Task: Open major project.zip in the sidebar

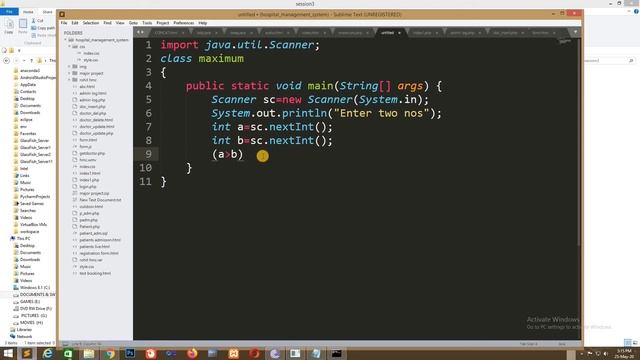Action: tap(94, 193)
